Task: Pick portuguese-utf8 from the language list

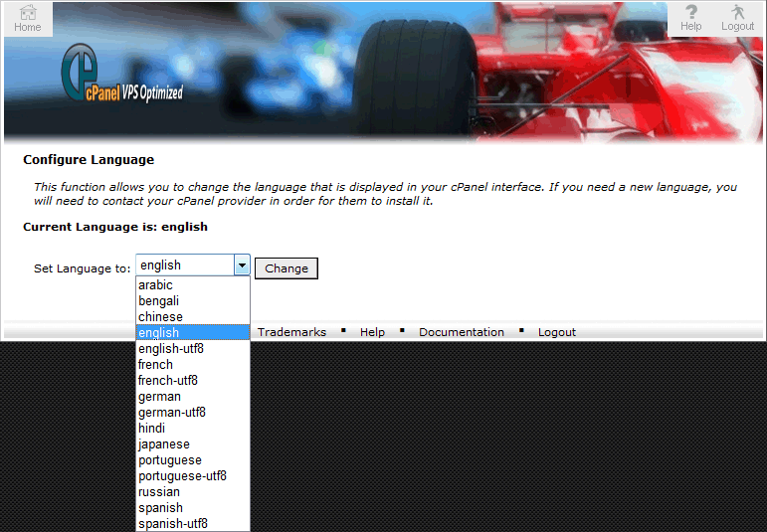Action: 193,475
